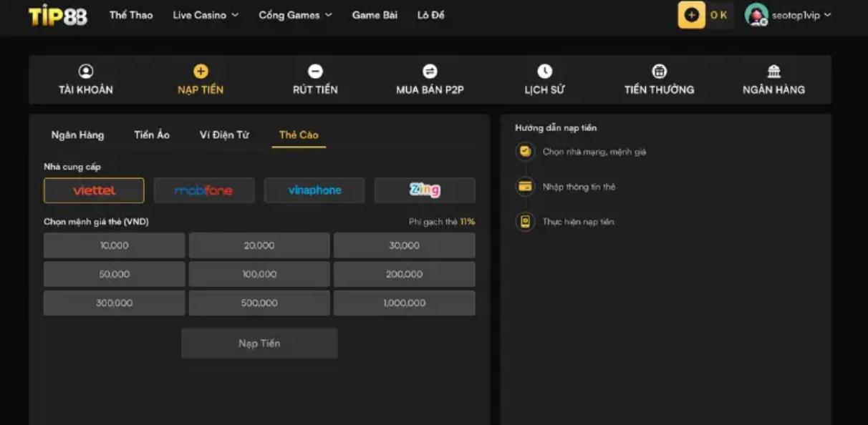Click the Nhà cung cấp label
This screenshot has height=425, width=868.
(72, 167)
